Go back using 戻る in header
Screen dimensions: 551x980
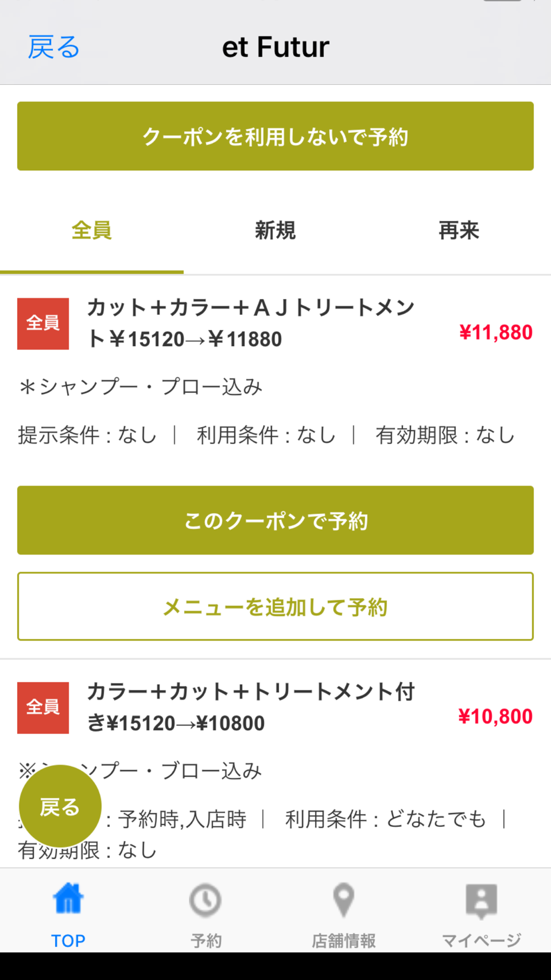[x=54, y=47]
